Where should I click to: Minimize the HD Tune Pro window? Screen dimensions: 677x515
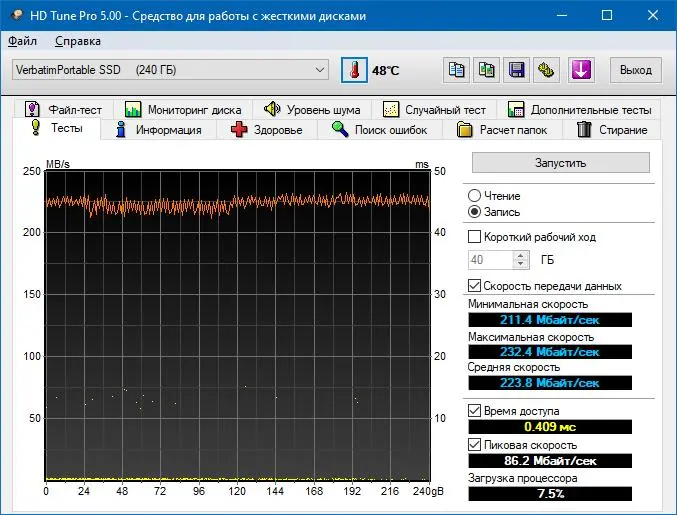(562, 16)
